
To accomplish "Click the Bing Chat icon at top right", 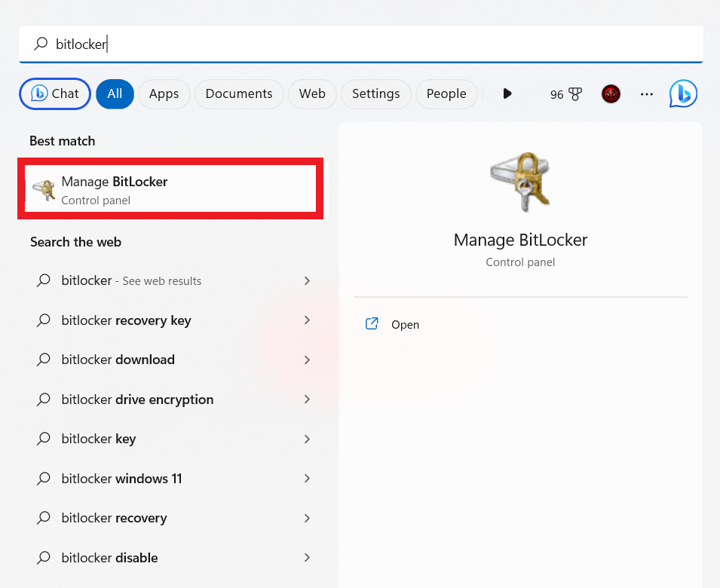I will pos(683,94).
